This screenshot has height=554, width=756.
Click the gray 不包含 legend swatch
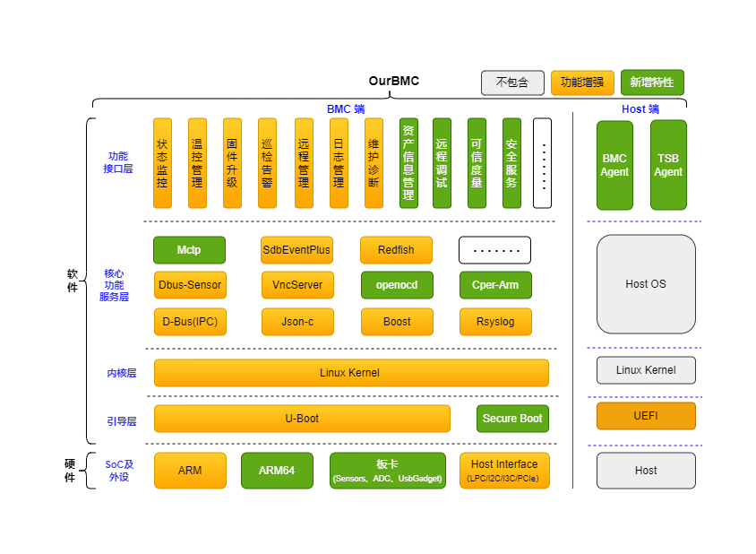coord(512,82)
